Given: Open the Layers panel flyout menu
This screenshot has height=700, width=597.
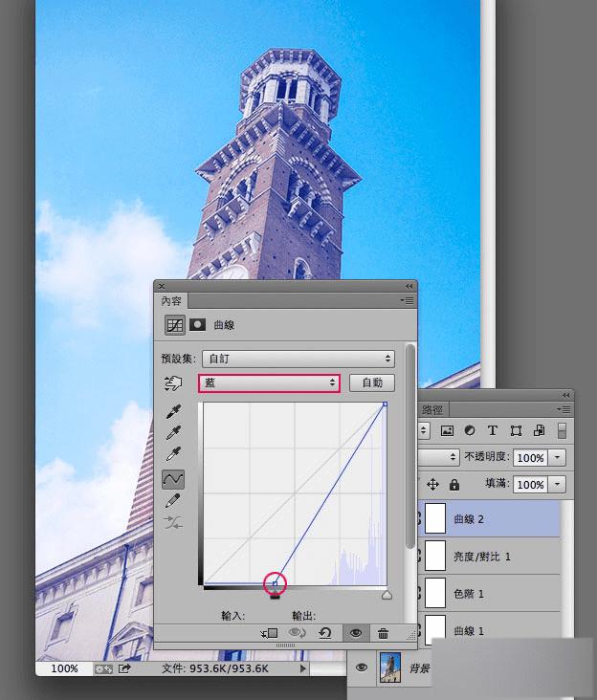Looking at the screenshot, I should click(x=564, y=409).
